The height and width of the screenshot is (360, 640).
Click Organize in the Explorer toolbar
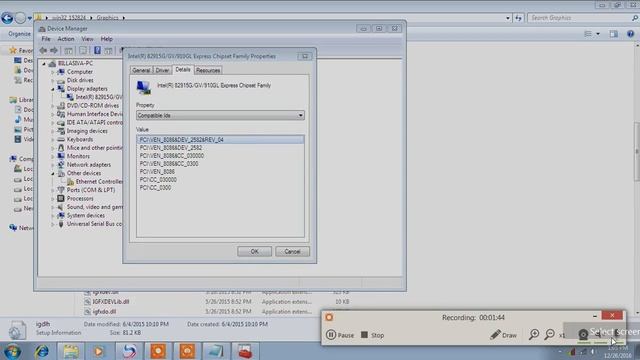pos(20,34)
